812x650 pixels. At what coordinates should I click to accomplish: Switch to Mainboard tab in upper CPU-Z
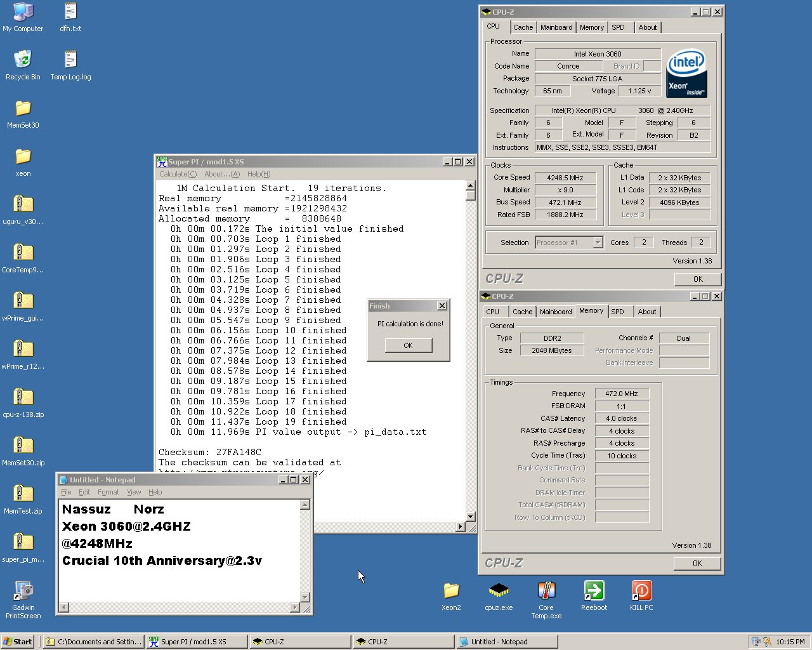point(556,27)
